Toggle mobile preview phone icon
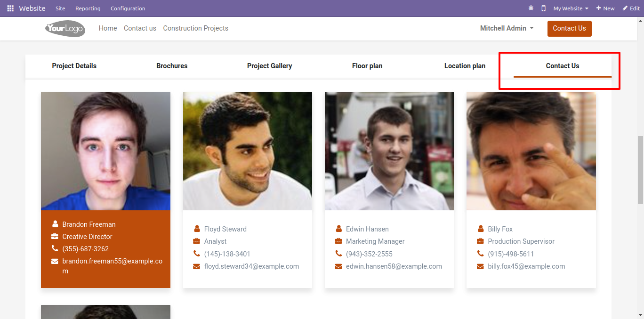The width and height of the screenshot is (644, 319). [x=543, y=8]
